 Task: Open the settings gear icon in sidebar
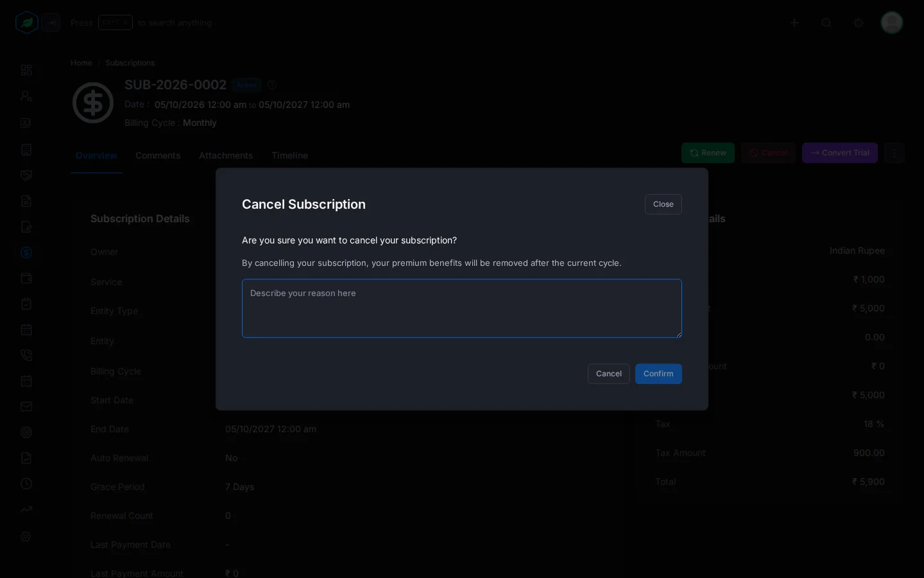26,537
